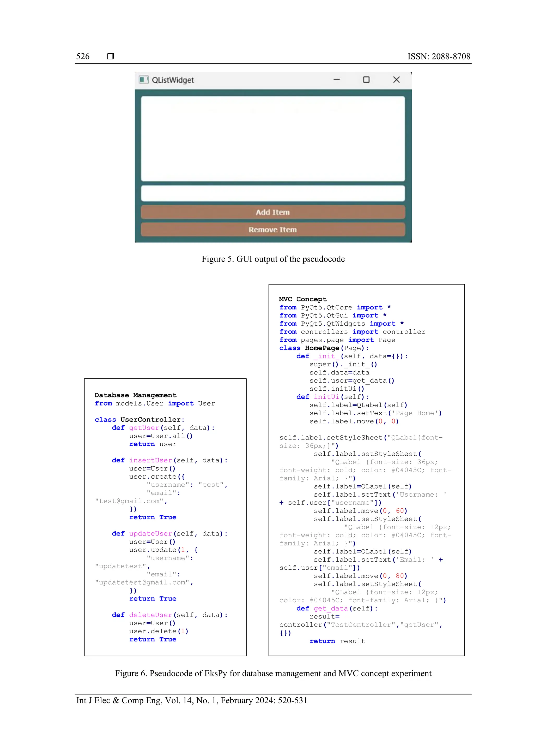Click the MVC Concept heading
The height and width of the screenshot is (756, 534).
[303, 299]
